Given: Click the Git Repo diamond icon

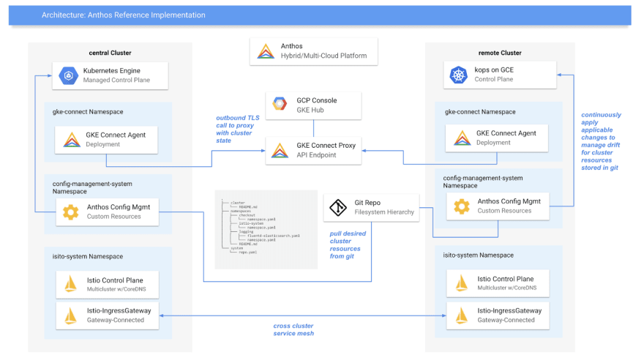Looking at the screenshot, I should 338,207.
